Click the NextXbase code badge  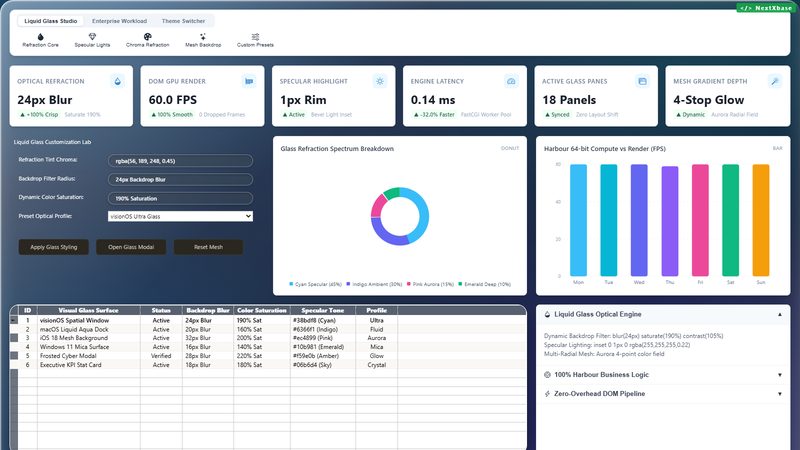click(766, 8)
